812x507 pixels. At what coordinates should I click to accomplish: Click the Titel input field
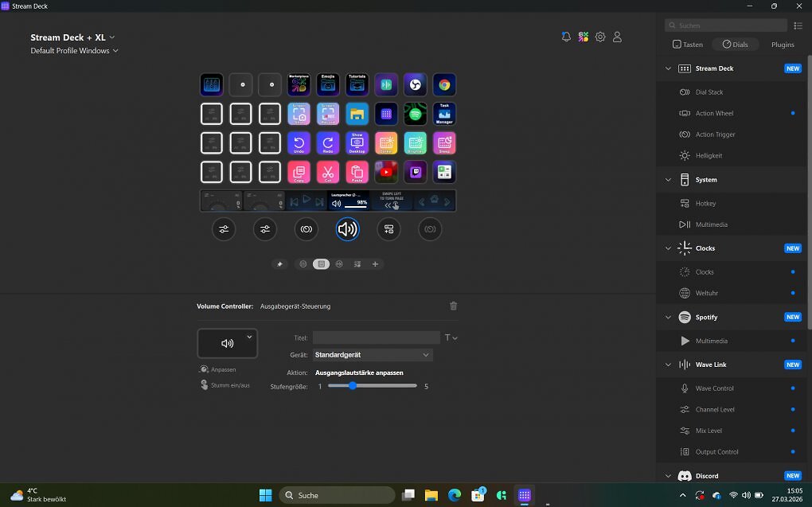376,337
